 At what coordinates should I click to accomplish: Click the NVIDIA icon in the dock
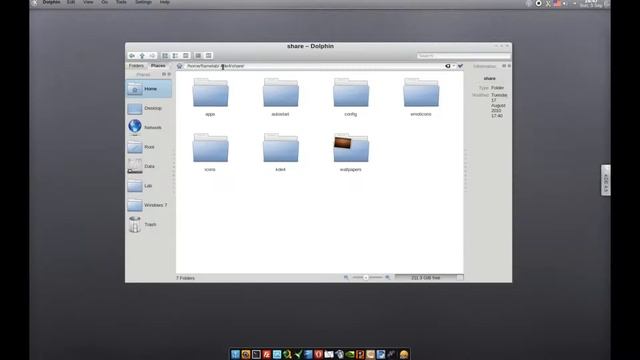tap(350, 354)
